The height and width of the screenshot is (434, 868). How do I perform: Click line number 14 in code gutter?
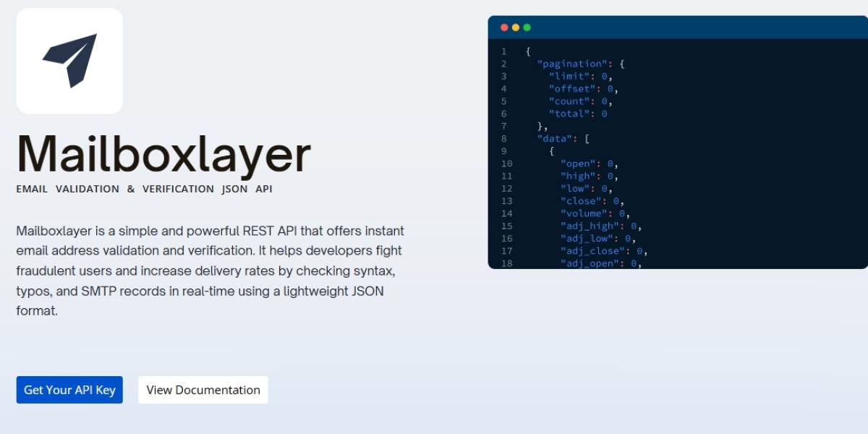[506, 213]
